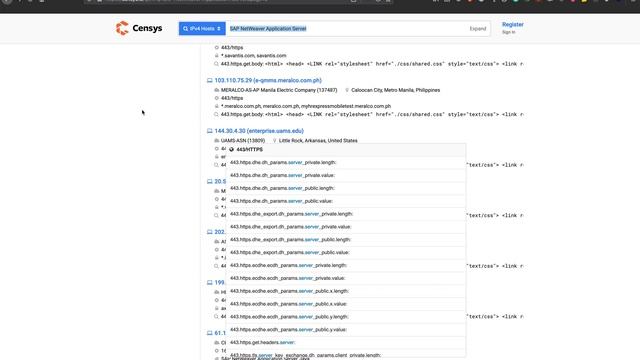This screenshot has height=360, width=640.
Task: Click the location pin beside Little Rock
Action: [x=275, y=141]
